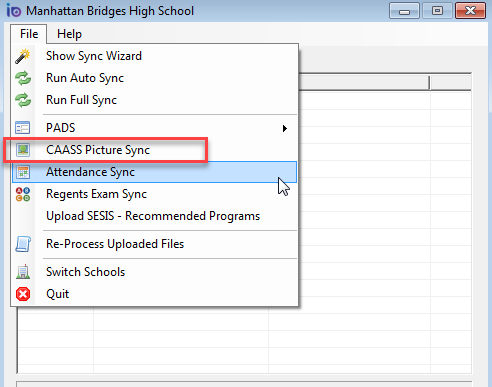Choose Re-Process Uploaded Files

pos(154,244)
